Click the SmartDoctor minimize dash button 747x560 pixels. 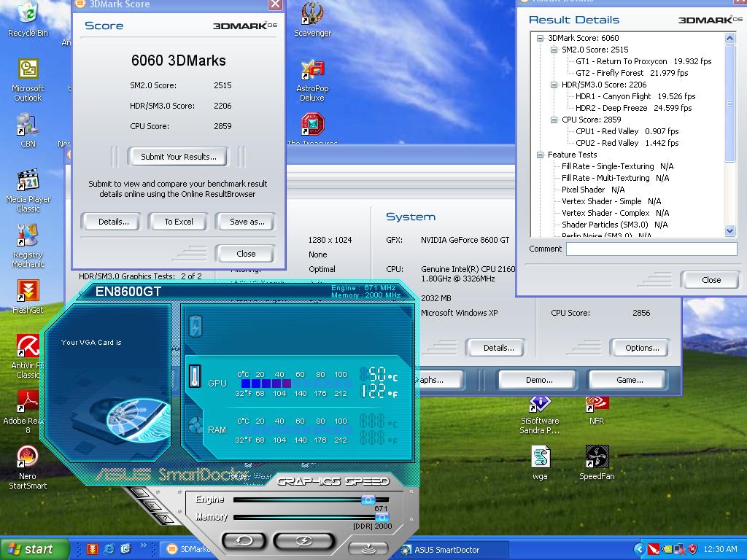pyautogui.click(x=139, y=491)
